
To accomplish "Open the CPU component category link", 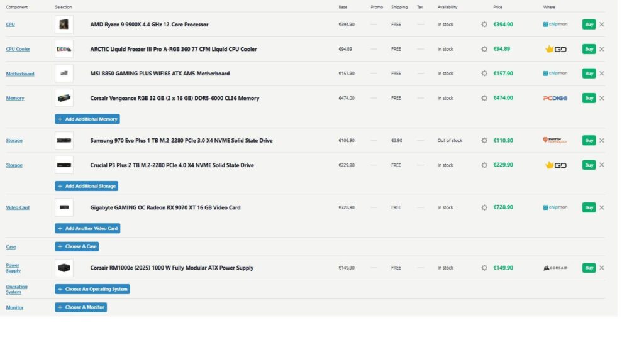I will click(9, 24).
